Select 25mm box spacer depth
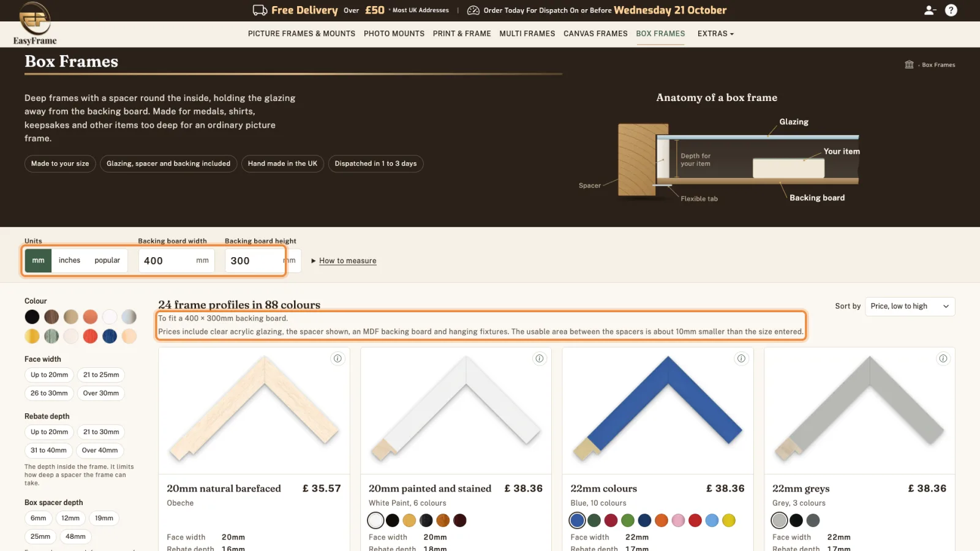Screen dimensions: 980x551 (40, 536)
